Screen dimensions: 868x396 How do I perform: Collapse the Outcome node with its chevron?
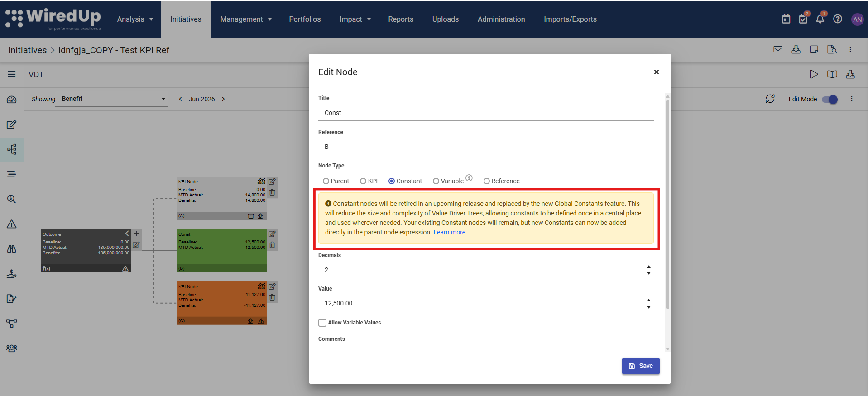tap(127, 234)
